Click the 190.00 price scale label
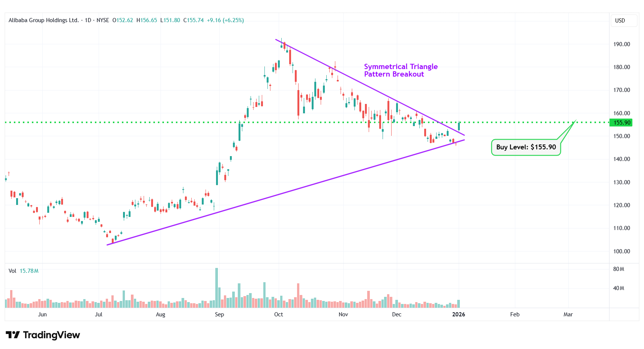Viewport: 644px width, 349px height. point(621,44)
